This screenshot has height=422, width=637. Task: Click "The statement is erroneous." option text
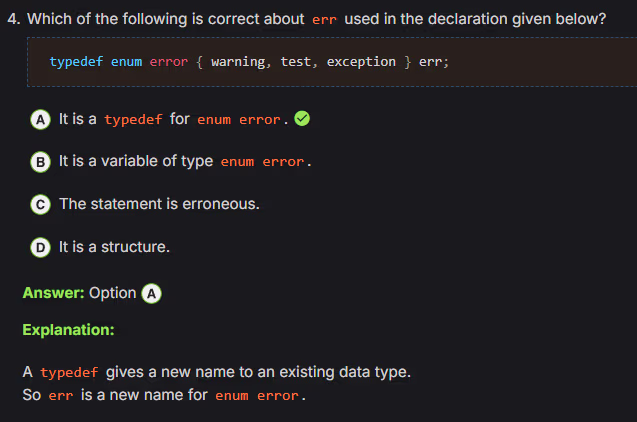click(x=159, y=204)
